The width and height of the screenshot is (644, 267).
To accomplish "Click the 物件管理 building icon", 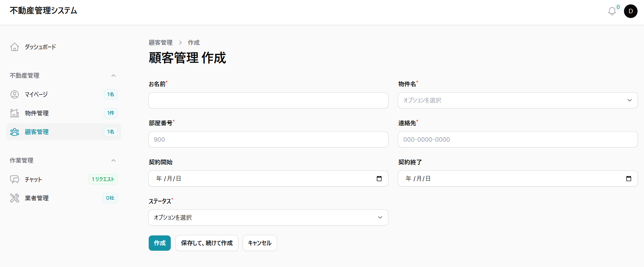I will click(x=15, y=113).
